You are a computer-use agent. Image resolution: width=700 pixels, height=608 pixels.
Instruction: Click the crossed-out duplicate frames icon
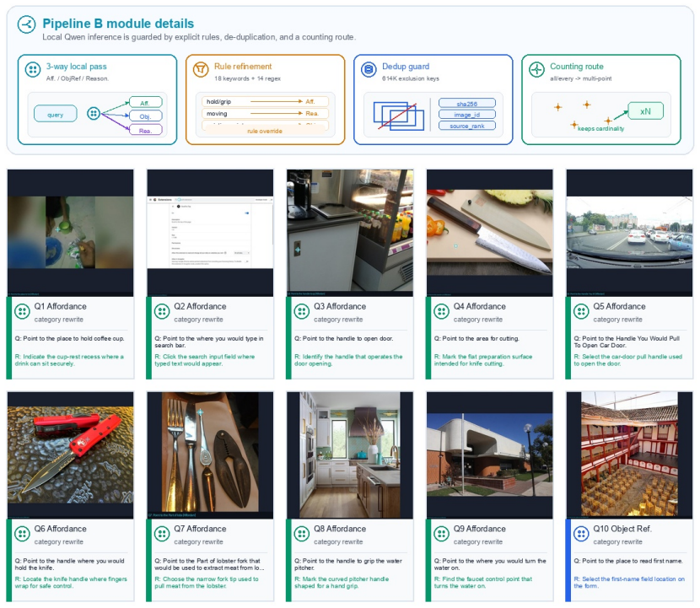tap(398, 116)
